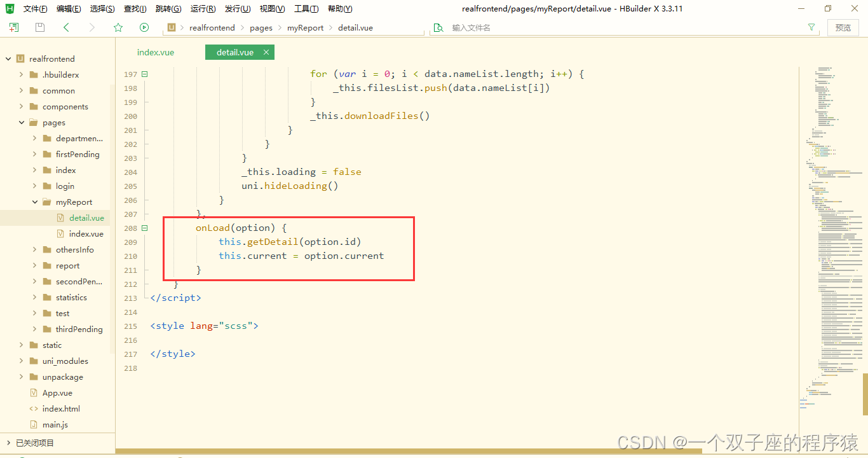The height and width of the screenshot is (458, 868).
Task: Click the App.vue file icon
Action: (34, 392)
